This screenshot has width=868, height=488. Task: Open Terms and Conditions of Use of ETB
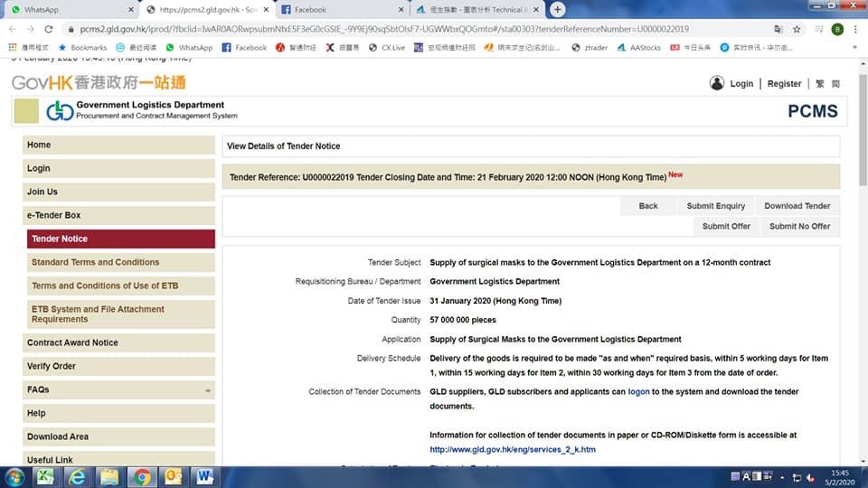pos(120,286)
